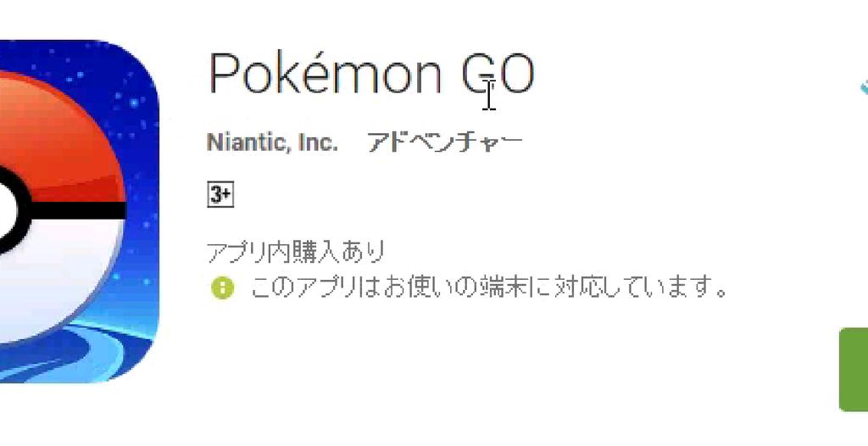Click the word Inc. in developer name
This screenshot has width=868, height=446.
click(x=317, y=142)
